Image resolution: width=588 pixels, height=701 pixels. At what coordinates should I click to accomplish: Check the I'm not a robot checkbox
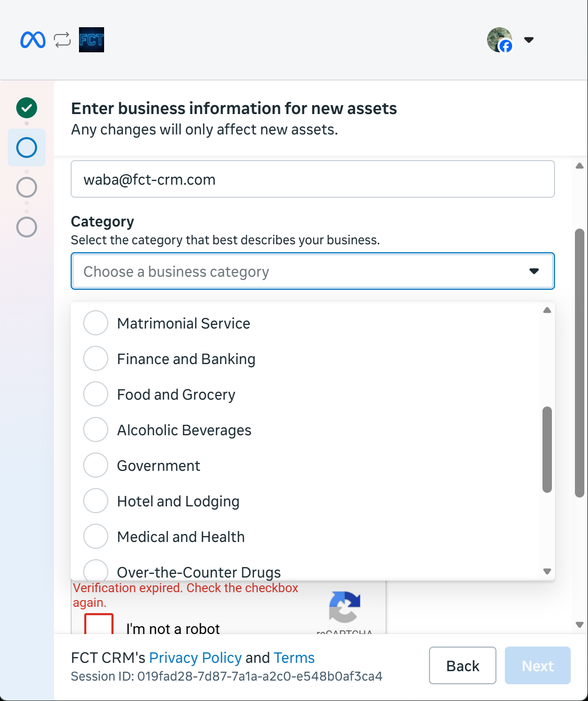[x=99, y=624]
